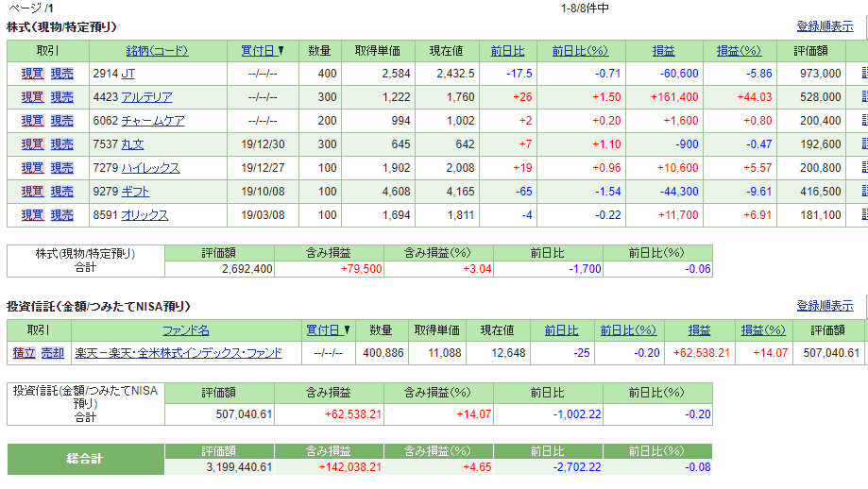
Task: Select stocks total 評価額 2,692,400
Action: click(x=247, y=269)
